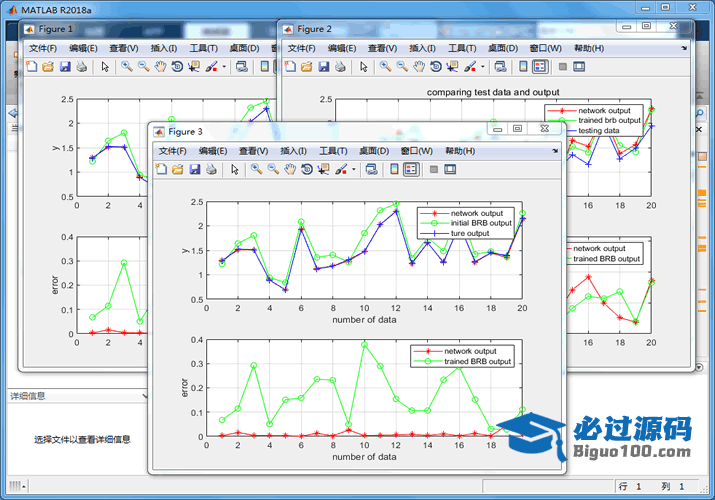715x500 pixels.
Task: Click Link Plot icon in Figure 3
Action: point(372,170)
